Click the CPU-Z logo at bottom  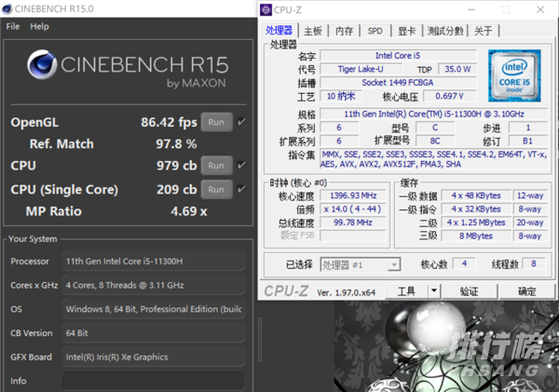pos(287,291)
